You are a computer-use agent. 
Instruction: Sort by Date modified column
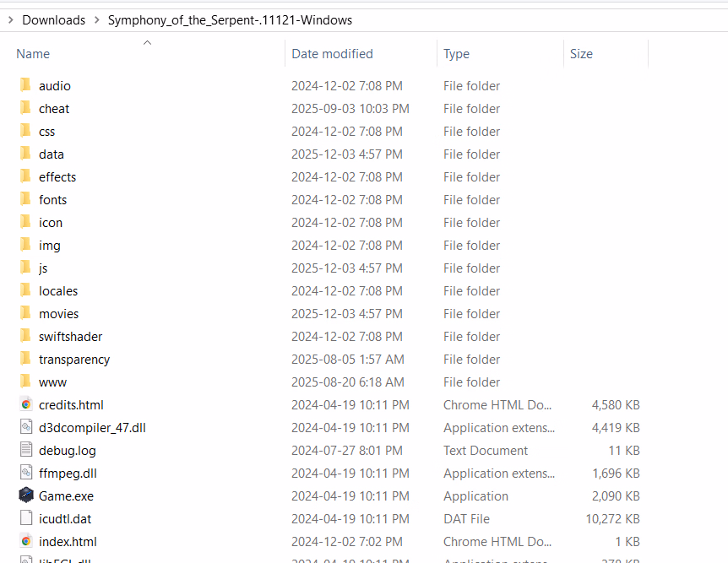[332, 54]
